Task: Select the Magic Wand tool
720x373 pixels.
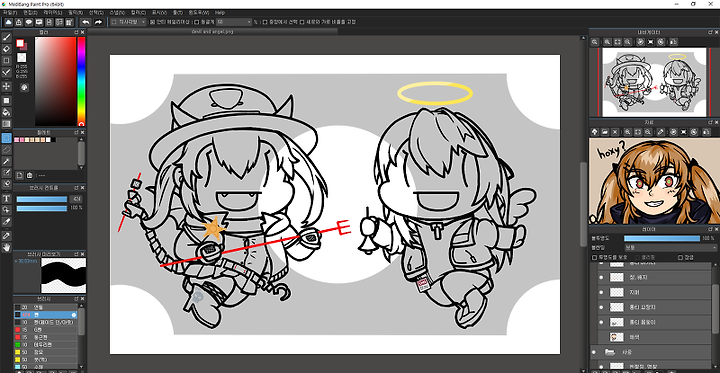Action: 6,161
